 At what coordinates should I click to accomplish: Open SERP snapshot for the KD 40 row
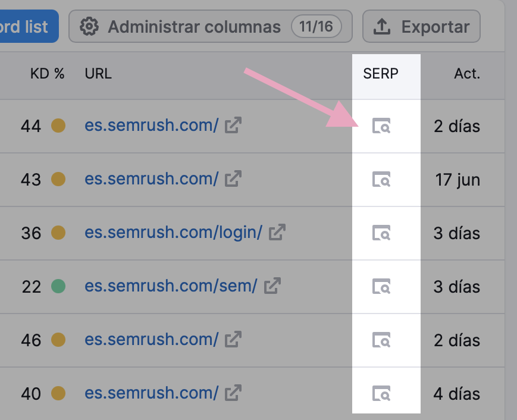(381, 393)
